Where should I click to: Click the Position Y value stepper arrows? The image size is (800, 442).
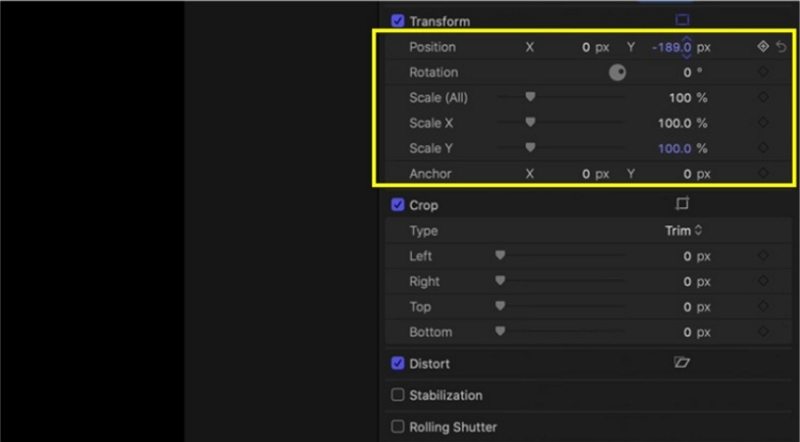pyautogui.click(x=687, y=47)
